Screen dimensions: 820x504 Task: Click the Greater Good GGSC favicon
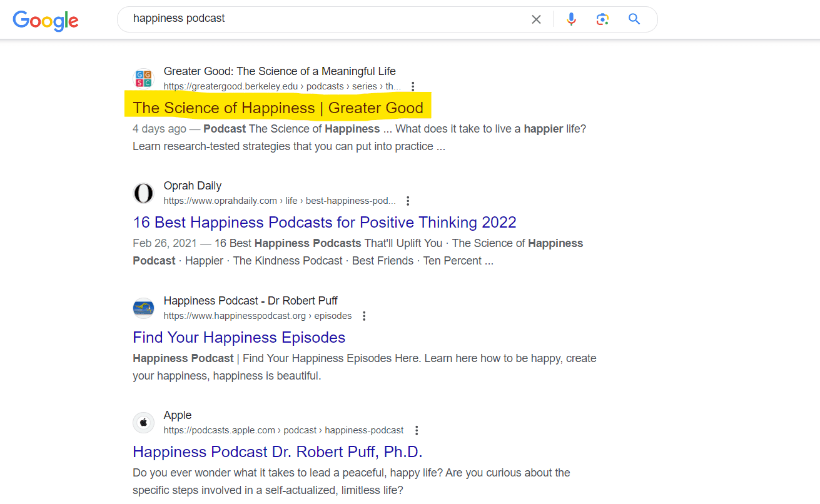(x=143, y=79)
